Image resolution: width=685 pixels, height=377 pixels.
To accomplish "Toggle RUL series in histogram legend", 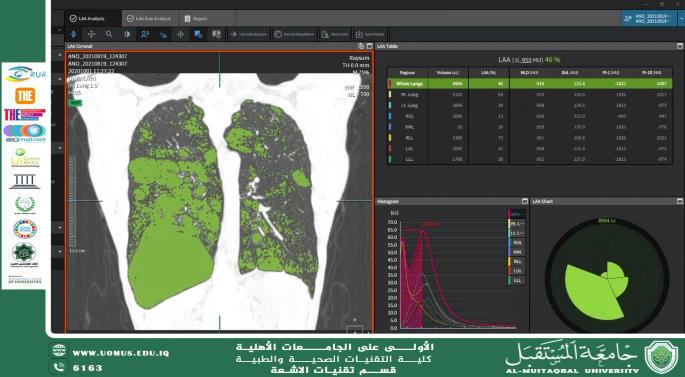I will click(516, 242).
